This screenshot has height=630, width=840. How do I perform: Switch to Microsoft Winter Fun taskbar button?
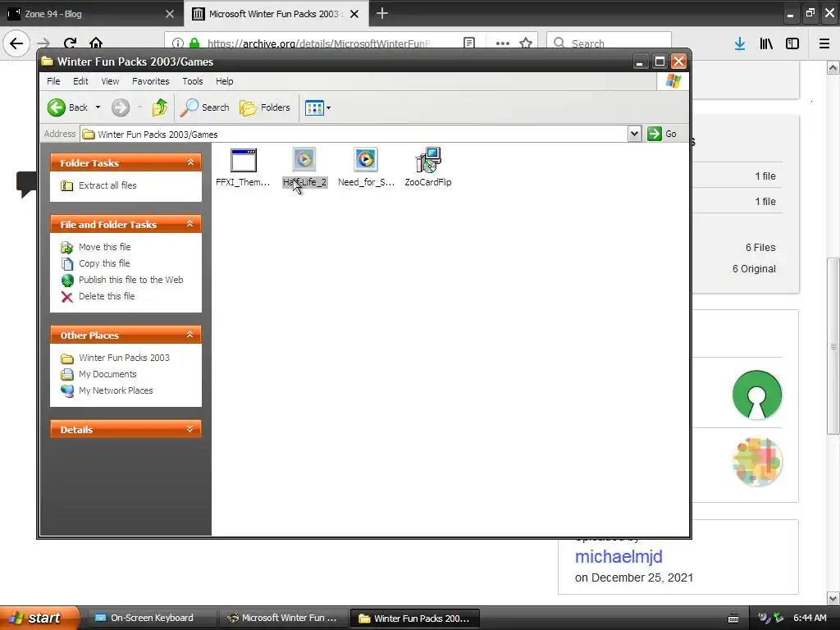point(283,618)
